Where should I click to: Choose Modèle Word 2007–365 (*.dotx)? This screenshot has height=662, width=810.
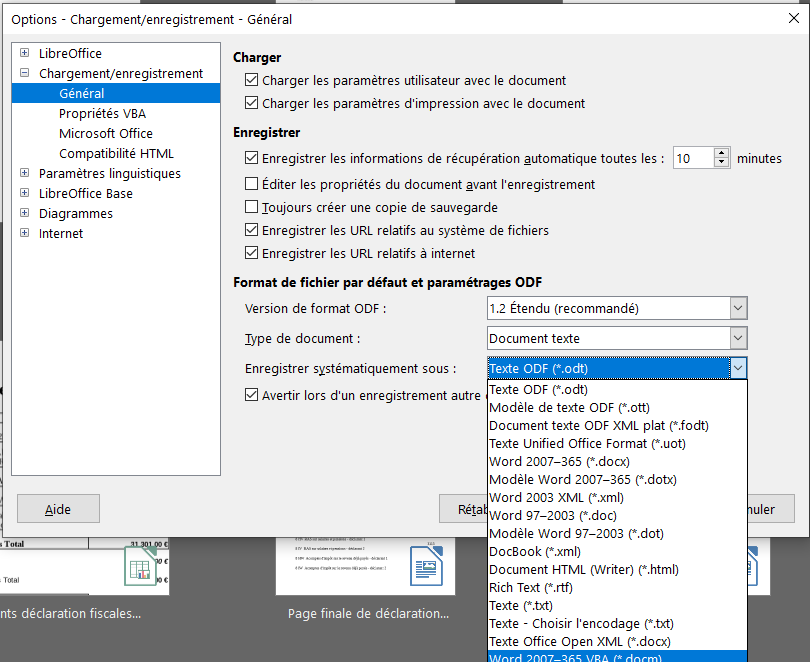coord(617,480)
